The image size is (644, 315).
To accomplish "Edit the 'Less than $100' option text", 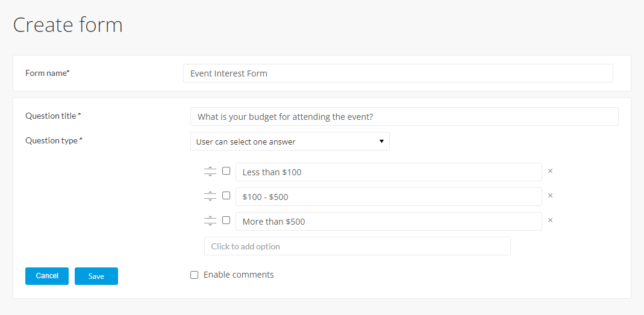I will (389, 172).
